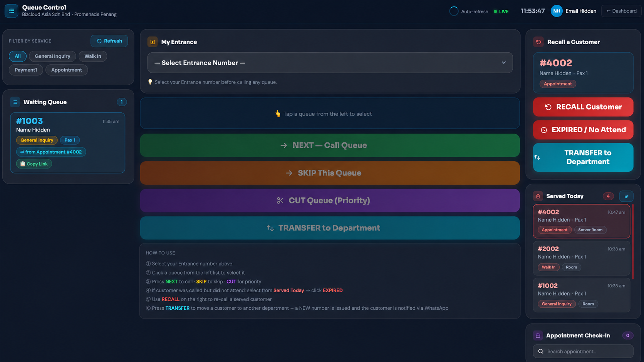Image resolution: width=644 pixels, height=362 pixels.
Task: Click center TRANSFER to Department button
Action: [x=330, y=228]
